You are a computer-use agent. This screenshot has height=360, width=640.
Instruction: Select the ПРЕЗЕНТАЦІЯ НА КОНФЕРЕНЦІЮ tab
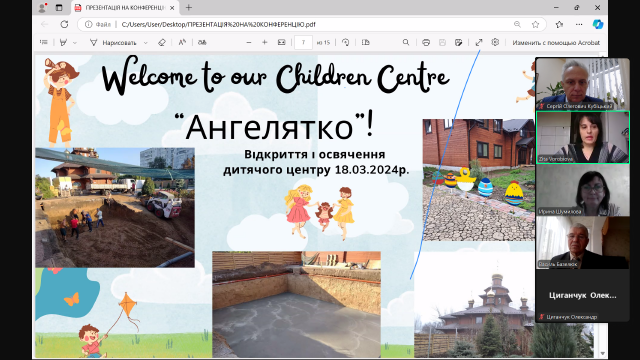coord(124,8)
